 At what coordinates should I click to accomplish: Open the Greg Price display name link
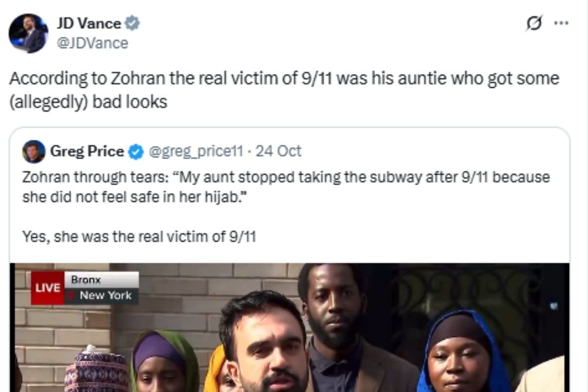(x=87, y=151)
